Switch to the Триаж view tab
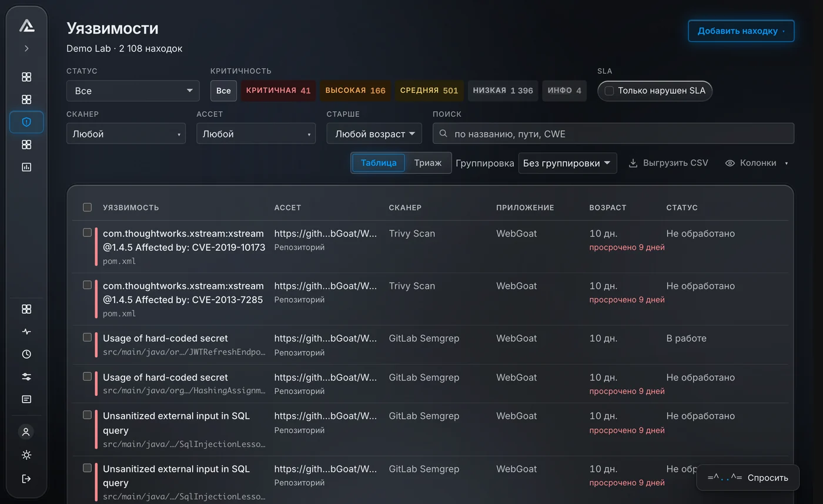 point(428,163)
